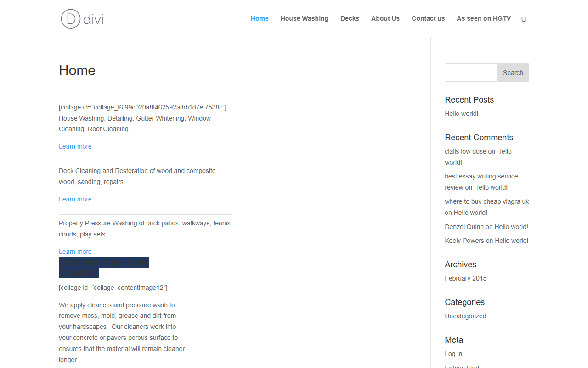Screen dimensions: 588x368
Task: Open best essay writing service review comment
Action: tap(481, 182)
